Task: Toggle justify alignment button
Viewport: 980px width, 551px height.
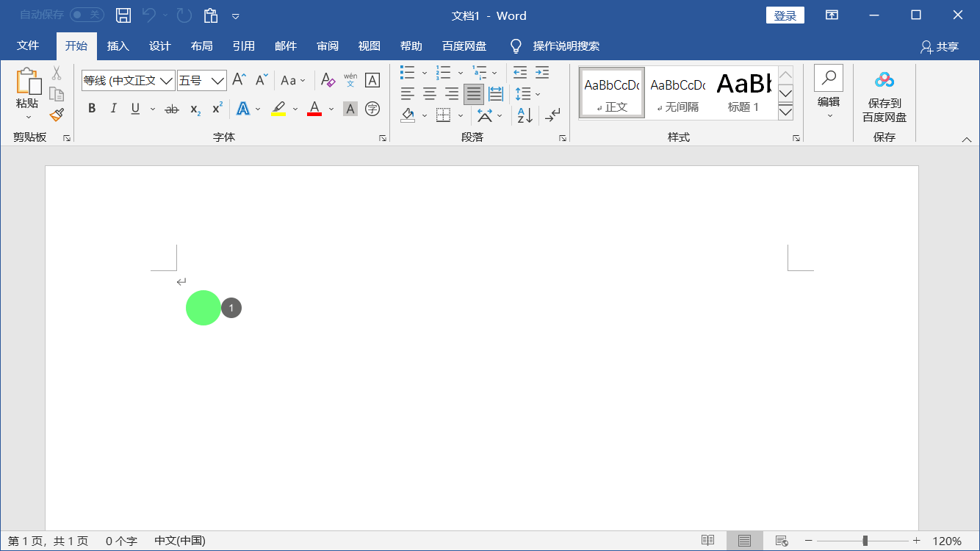Action: click(474, 94)
